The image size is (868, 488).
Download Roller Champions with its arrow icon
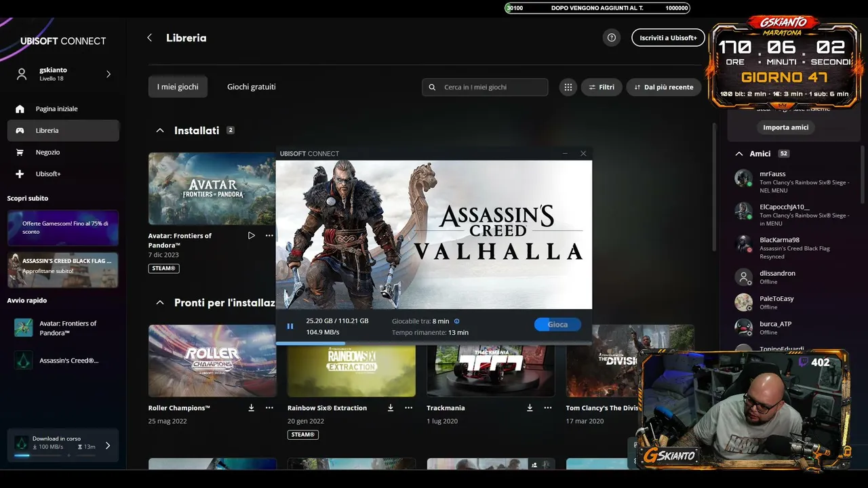252,408
